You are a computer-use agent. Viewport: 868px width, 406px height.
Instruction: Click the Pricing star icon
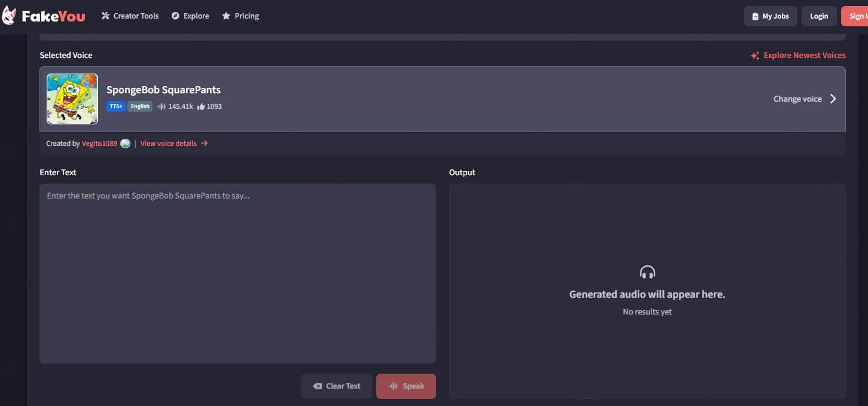(226, 16)
